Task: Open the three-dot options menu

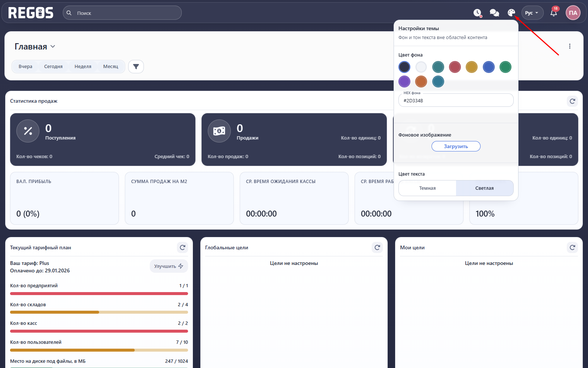Action: [x=569, y=47]
